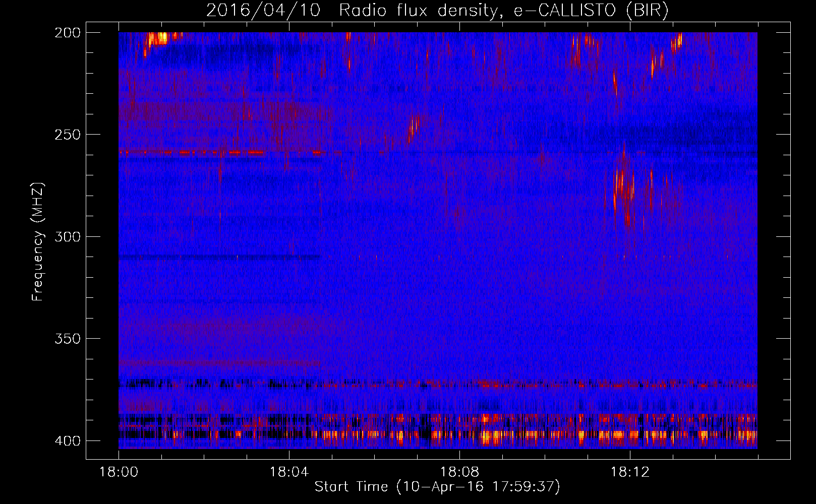The width and height of the screenshot is (816, 504).
Task: Click the 400 frequency tick label
Action: [x=67, y=441]
